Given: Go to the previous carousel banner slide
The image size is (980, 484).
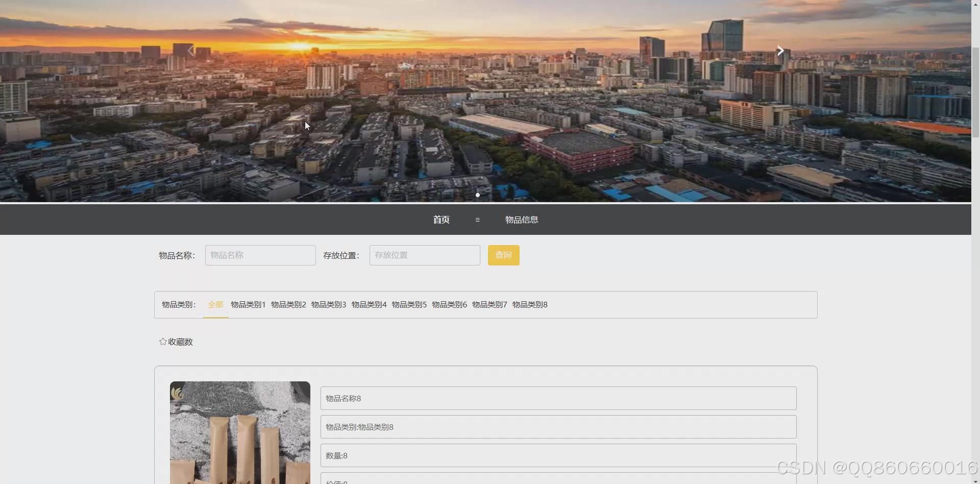Looking at the screenshot, I should click(x=190, y=51).
